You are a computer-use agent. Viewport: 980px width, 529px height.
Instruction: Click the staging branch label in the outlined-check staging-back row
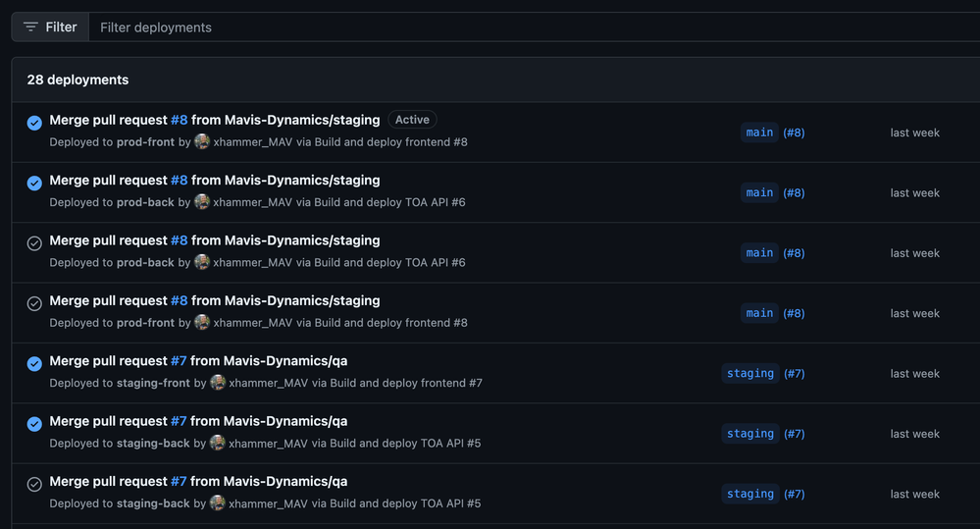click(x=750, y=494)
